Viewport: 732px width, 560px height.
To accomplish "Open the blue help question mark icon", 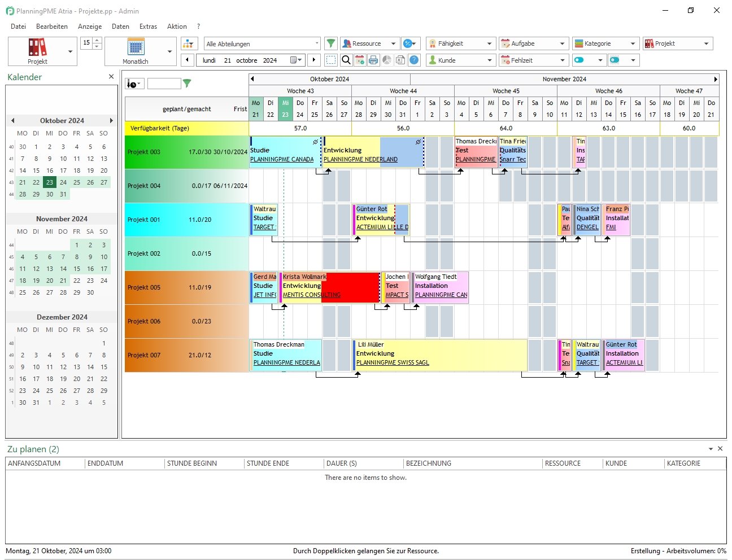I will pos(414,60).
